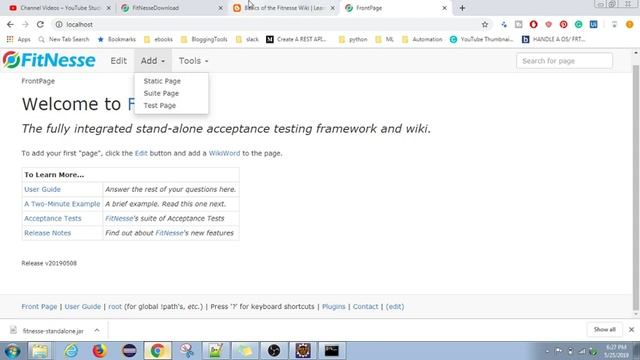This screenshot has height=360, width=640.
Task: Open the slack bookmark folder
Action: [247, 39]
